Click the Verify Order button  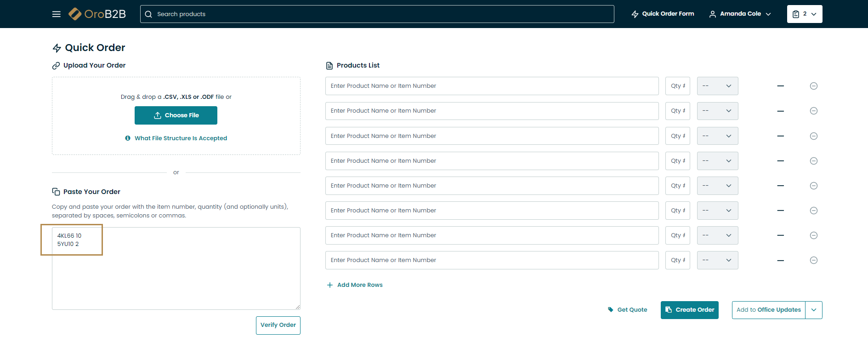(x=278, y=325)
